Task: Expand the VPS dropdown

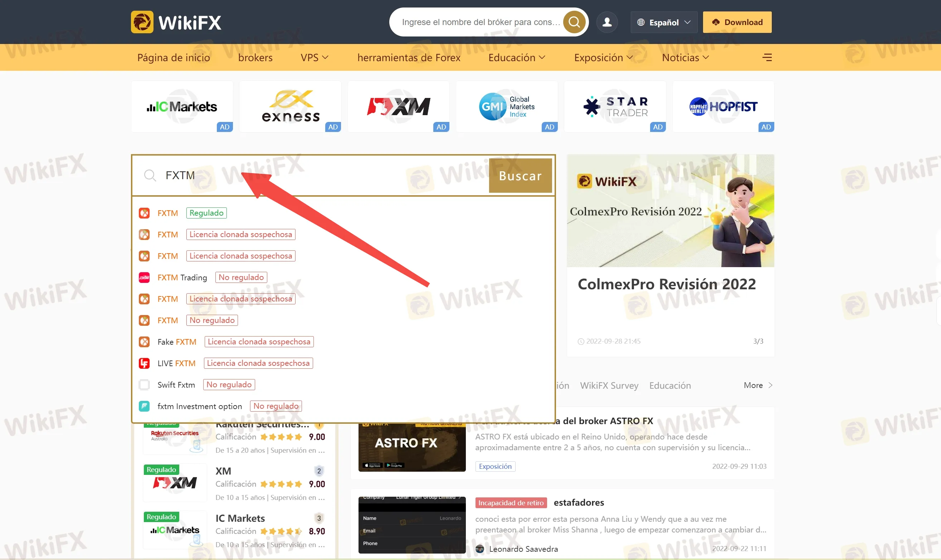Action: pos(315,57)
